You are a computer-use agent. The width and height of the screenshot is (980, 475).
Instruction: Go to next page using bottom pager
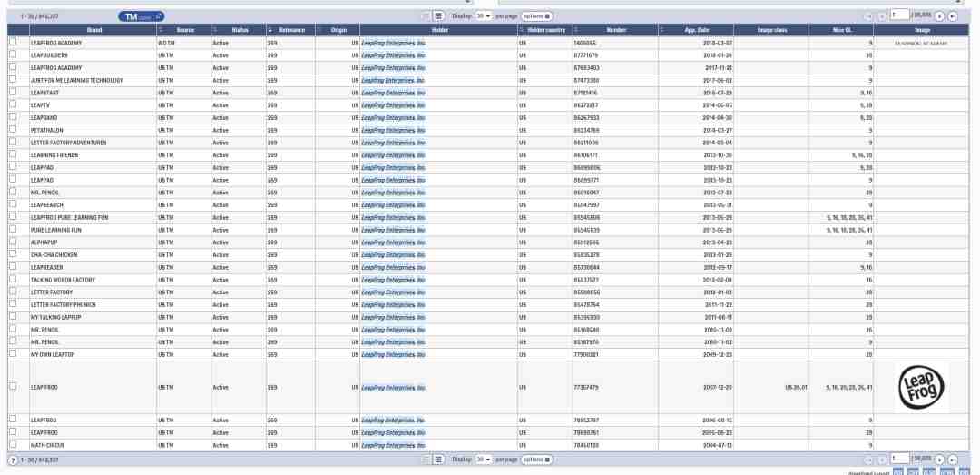pos(939,460)
